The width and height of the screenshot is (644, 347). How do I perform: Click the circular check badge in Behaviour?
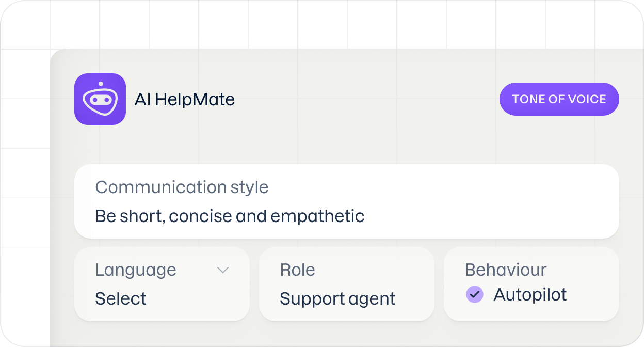[x=474, y=294]
